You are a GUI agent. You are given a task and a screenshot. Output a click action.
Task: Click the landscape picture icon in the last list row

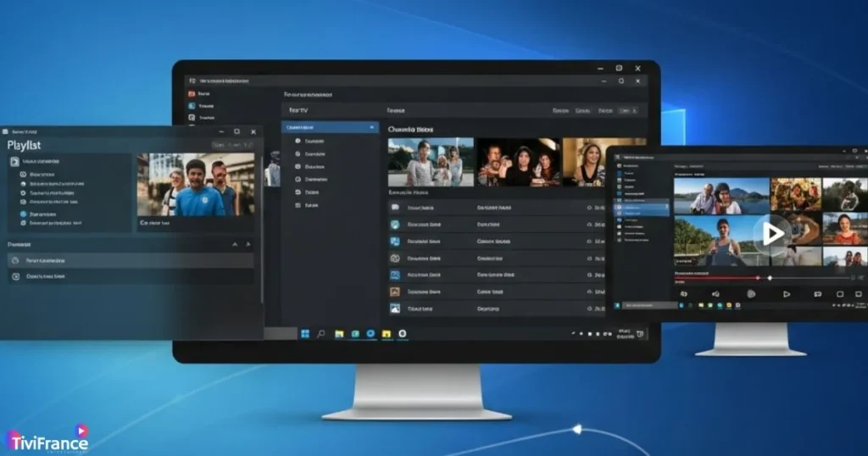click(395, 309)
